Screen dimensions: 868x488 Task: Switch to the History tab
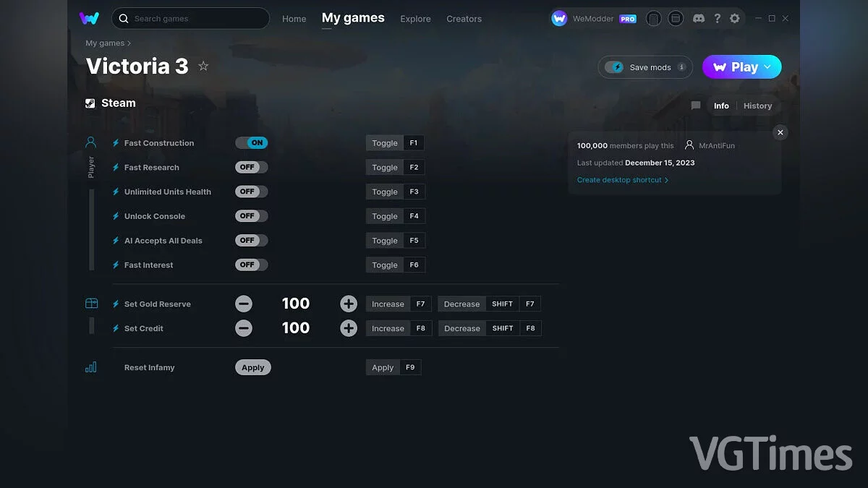click(x=757, y=106)
